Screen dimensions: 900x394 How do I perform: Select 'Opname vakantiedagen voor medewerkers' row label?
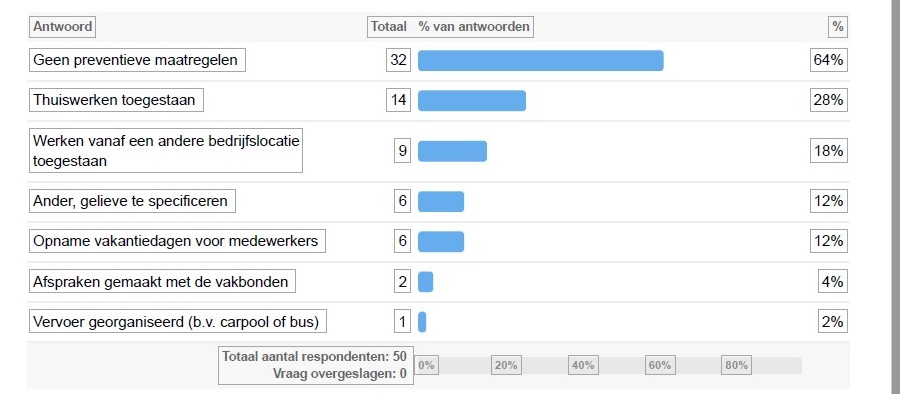tap(177, 241)
